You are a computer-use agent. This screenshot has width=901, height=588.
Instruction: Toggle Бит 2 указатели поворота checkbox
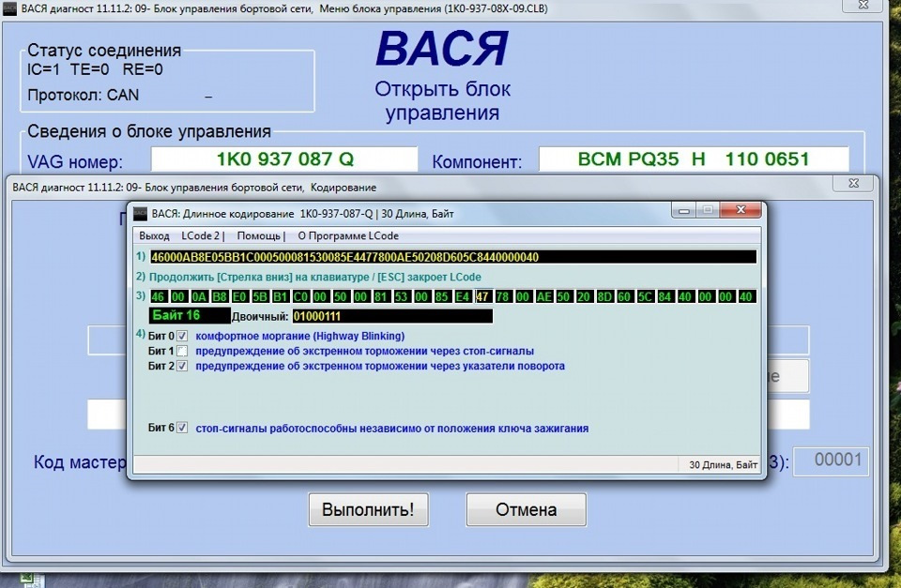[x=182, y=366]
